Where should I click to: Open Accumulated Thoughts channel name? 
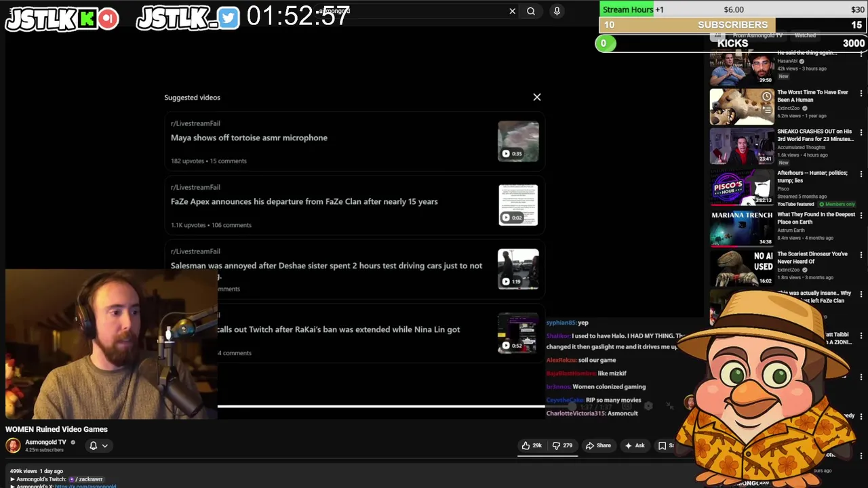(x=801, y=147)
